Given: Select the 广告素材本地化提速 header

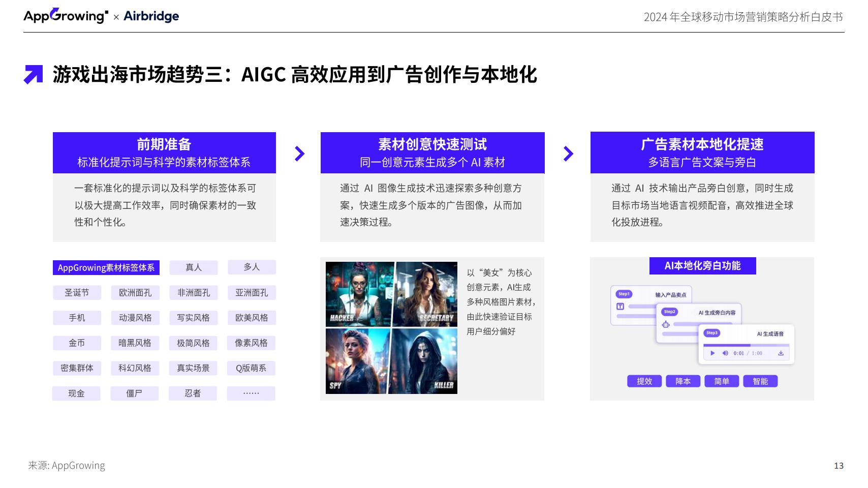Looking at the screenshot, I should tap(702, 152).
